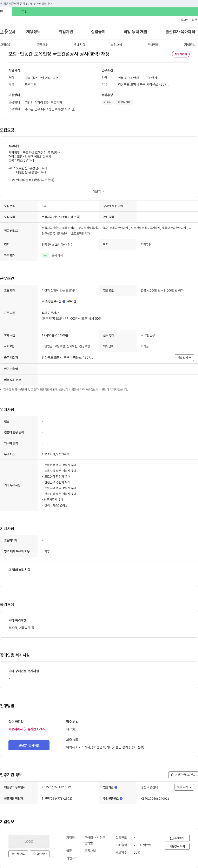Click 연봉 4,000만원 ~ 8,000만원 이하 value
Screen dimensions: 198x868
tap(162, 290)
